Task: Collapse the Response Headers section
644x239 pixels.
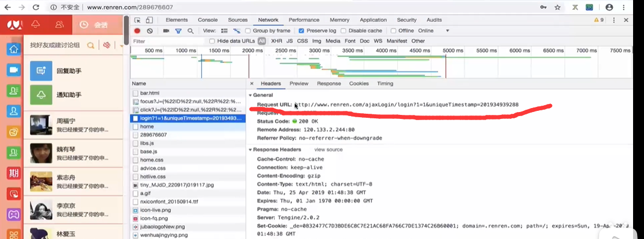Action: [x=251, y=150]
